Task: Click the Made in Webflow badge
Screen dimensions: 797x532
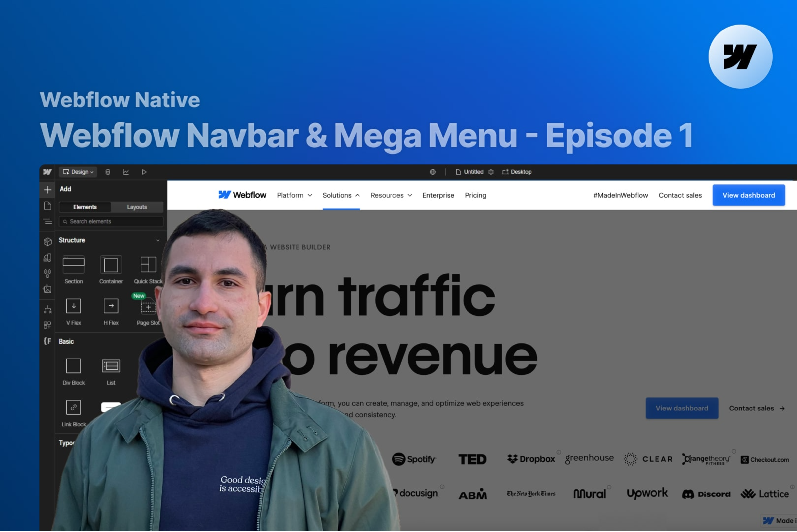Action: tap(779, 521)
